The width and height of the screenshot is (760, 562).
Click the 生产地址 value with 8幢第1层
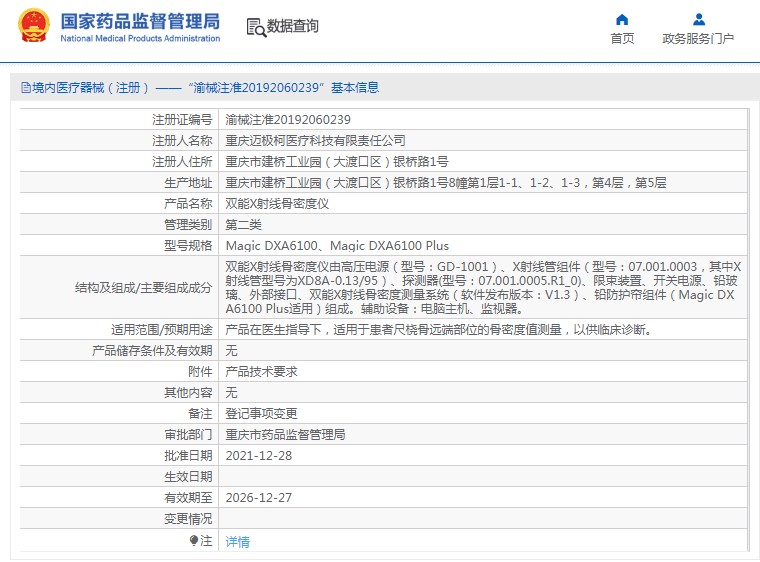click(446, 183)
